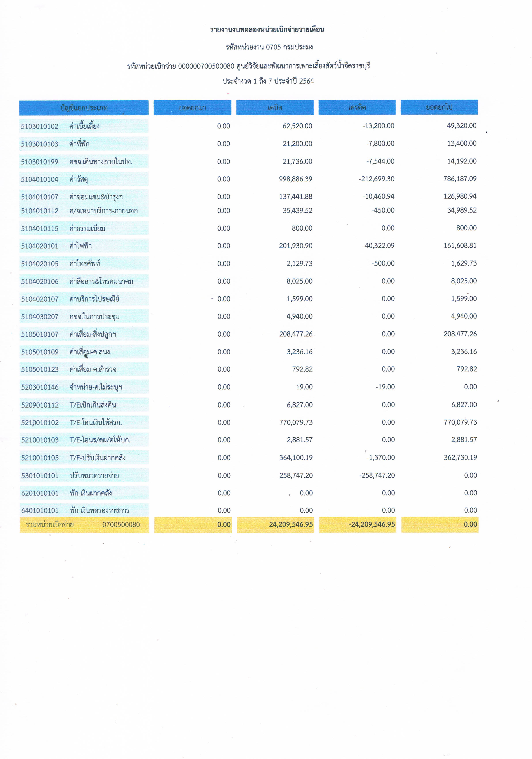Click the ยอดยกมา column header

(x=192, y=108)
